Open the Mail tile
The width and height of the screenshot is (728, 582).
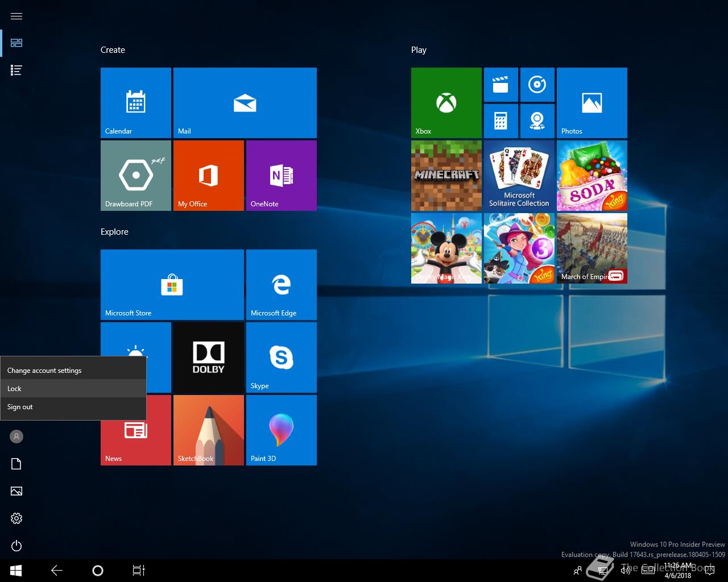pos(245,103)
